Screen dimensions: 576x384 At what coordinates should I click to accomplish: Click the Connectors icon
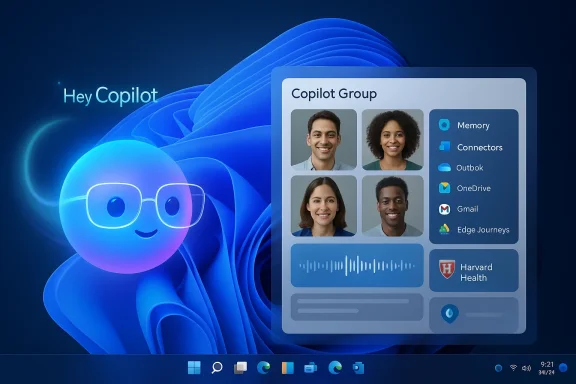444,146
